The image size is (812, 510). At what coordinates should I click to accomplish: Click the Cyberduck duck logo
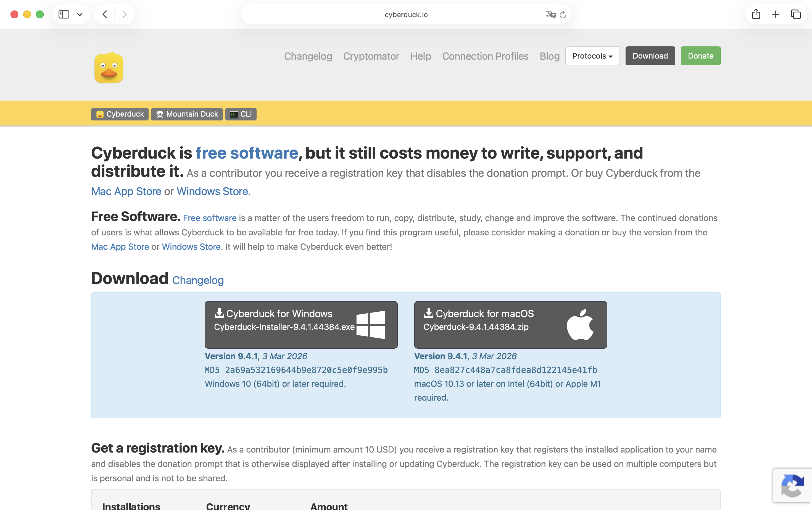pyautogui.click(x=109, y=67)
